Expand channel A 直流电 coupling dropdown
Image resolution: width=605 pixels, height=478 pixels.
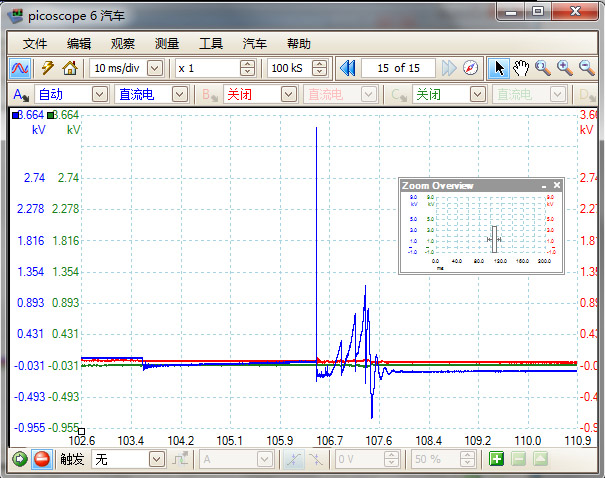(x=180, y=95)
